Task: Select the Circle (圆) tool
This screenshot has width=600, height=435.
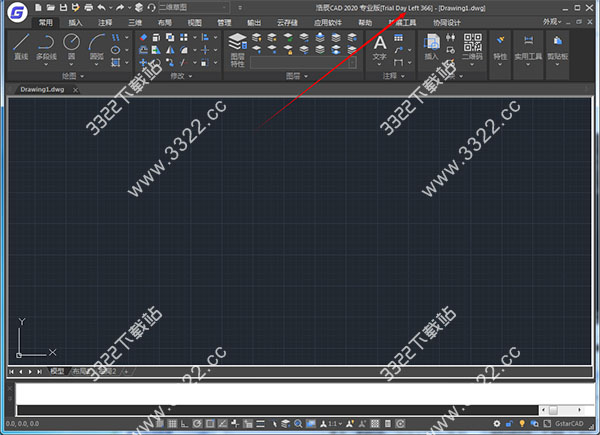Action: pyautogui.click(x=72, y=46)
